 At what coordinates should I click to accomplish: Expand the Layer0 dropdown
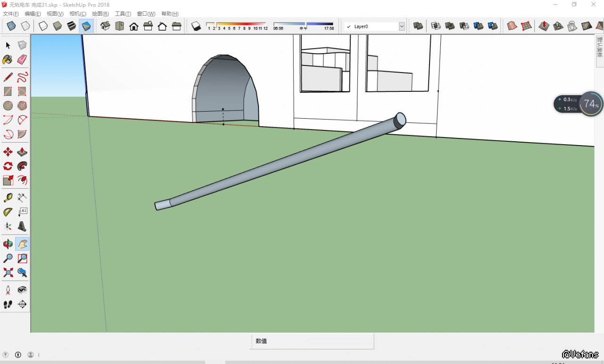point(402,27)
